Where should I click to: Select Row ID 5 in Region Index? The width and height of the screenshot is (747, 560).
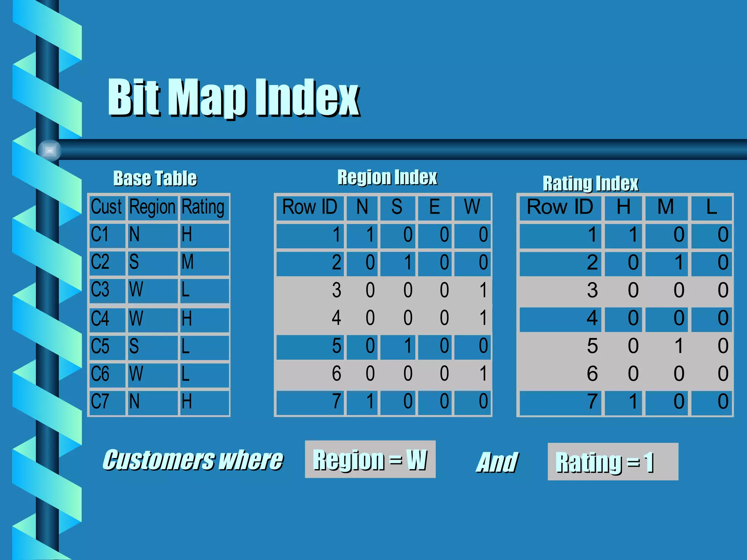[x=310, y=347]
